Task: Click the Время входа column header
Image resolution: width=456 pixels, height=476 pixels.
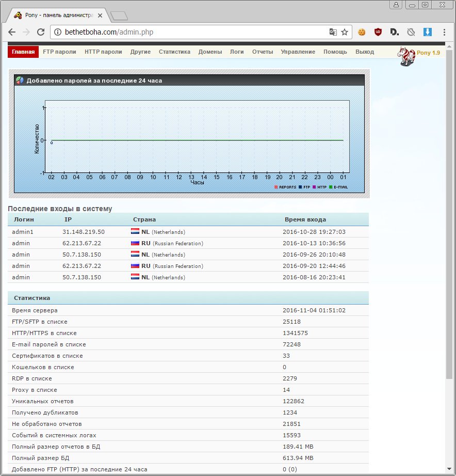Action: (305, 219)
